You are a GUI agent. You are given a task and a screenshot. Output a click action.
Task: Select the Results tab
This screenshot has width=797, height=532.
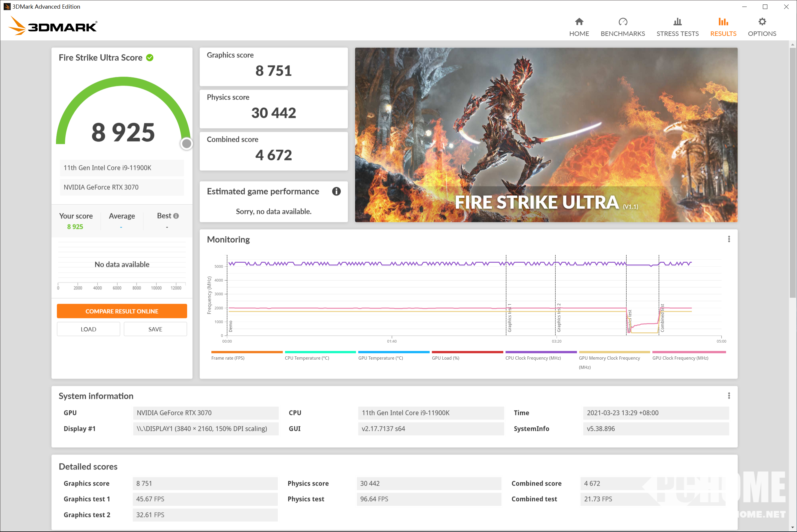tap(723, 27)
